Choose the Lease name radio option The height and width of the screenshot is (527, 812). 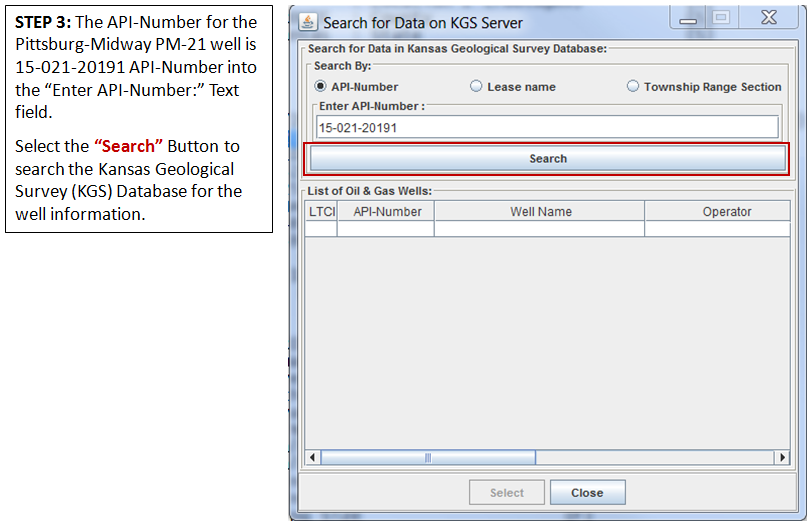(x=476, y=86)
